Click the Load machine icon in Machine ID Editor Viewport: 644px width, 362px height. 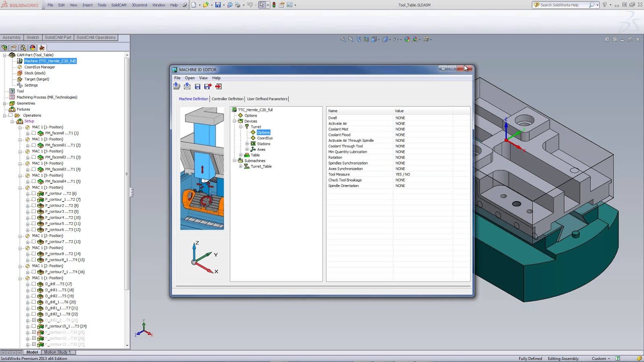[x=177, y=86]
